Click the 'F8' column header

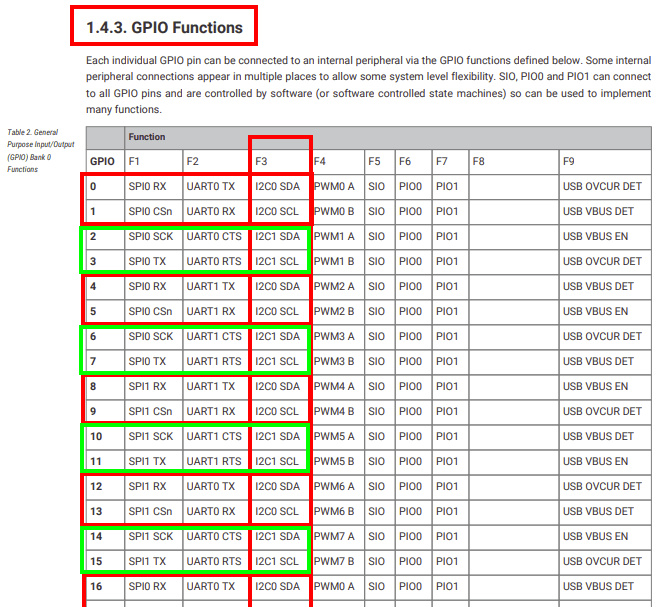click(x=479, y=162)
